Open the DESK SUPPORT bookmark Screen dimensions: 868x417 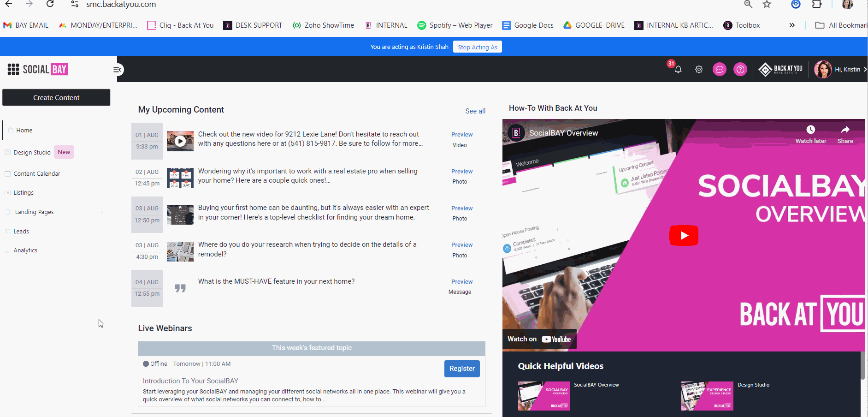click(253, 25)
